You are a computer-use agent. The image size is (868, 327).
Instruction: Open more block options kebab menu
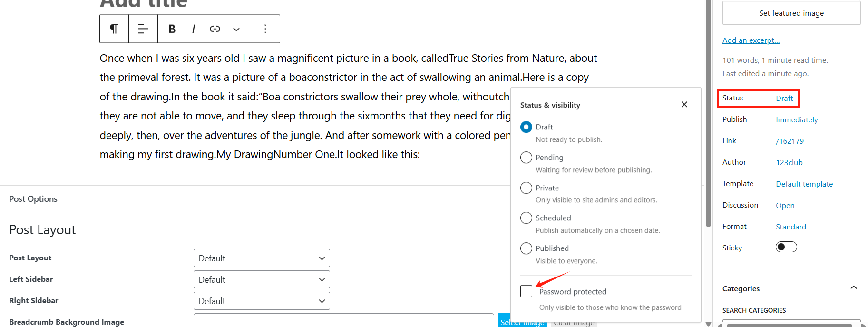pos(265,29)
